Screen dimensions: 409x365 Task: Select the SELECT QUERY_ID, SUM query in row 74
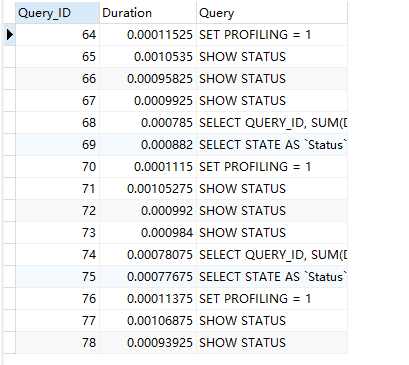pos(272,255)
